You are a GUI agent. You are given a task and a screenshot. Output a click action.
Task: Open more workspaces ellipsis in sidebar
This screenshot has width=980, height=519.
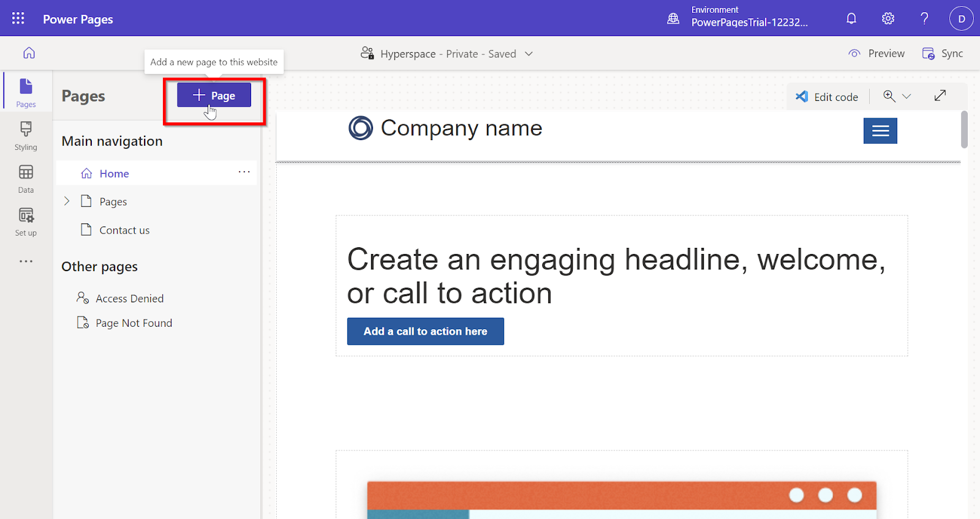(x=26, y=261)
